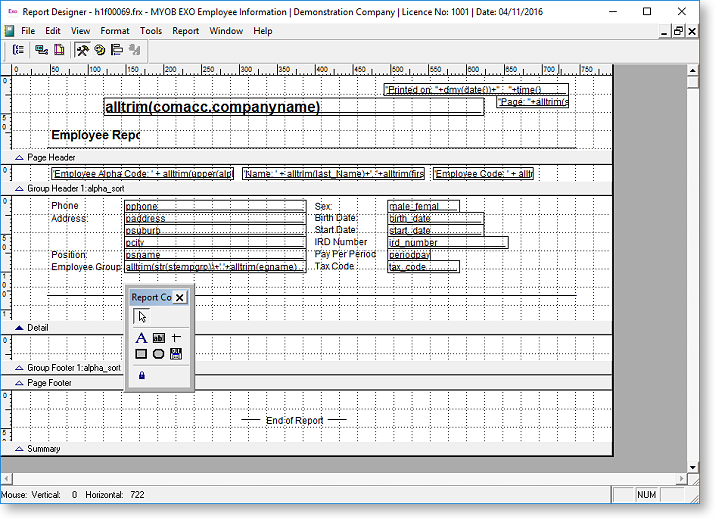This screenshot has height=519, width=715.
Task: Select the Label tool in Report Controls
Action: 141,339
